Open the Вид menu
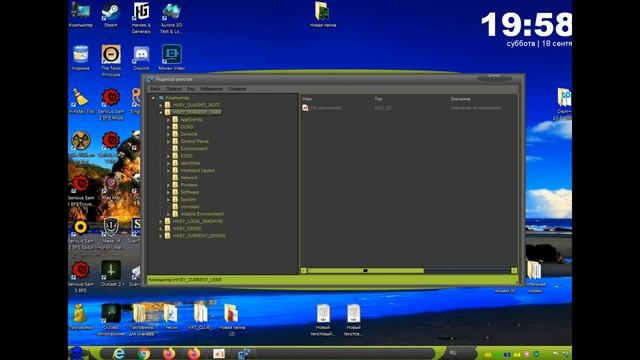 (191, 89)
